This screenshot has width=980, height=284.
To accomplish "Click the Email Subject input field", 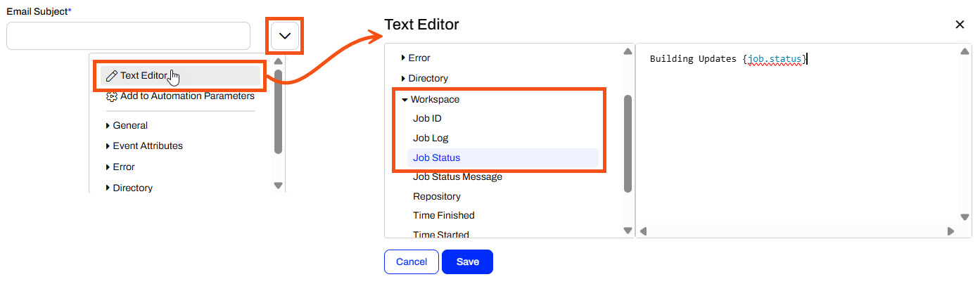I will tap(129, 36).
